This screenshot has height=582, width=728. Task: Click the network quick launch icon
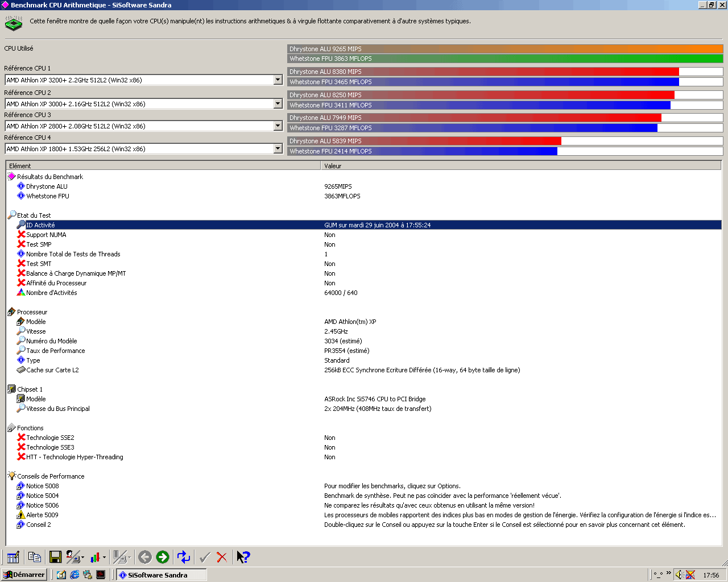[88, 575]
